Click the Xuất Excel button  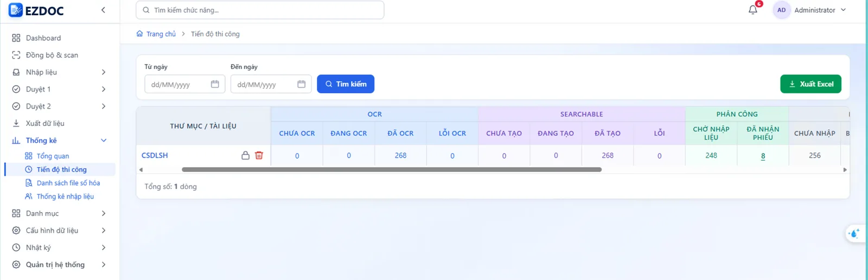[x=810, y=84]
